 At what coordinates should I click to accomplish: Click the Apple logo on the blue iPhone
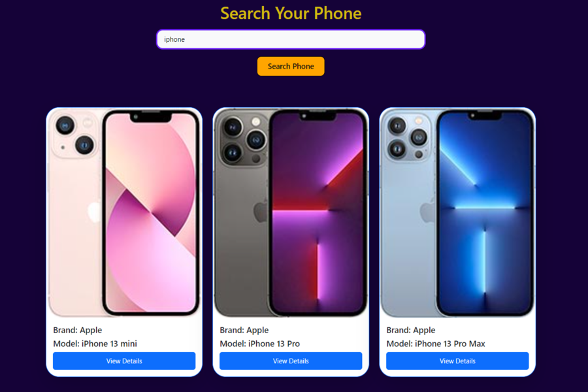tap(428, 211)
